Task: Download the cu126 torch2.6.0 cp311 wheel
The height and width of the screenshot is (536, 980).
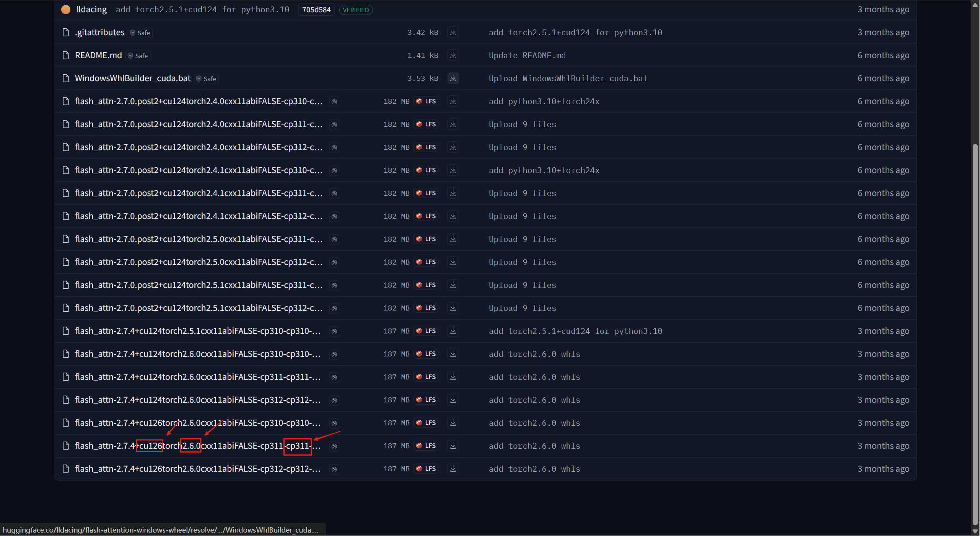Action: (x=453, y=446)
